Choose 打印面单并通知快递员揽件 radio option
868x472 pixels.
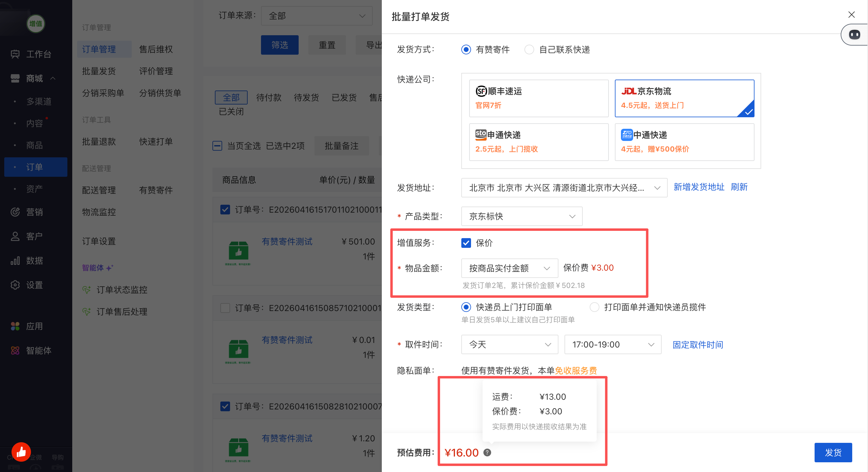point(594,307)
